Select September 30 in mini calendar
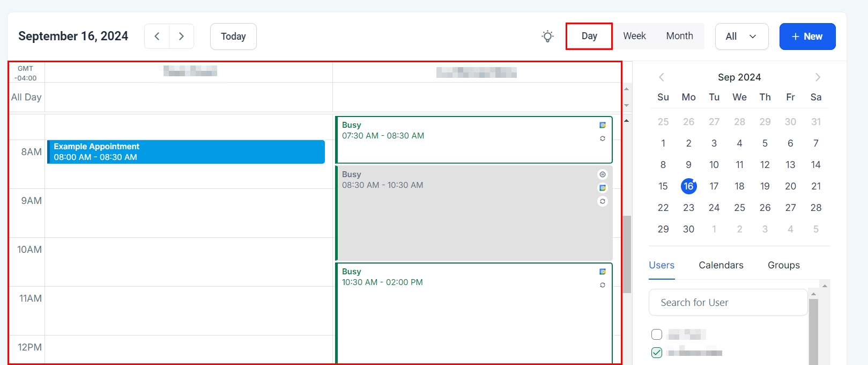The height and width of the screenshot is (365, 868). tap(688, 229)
